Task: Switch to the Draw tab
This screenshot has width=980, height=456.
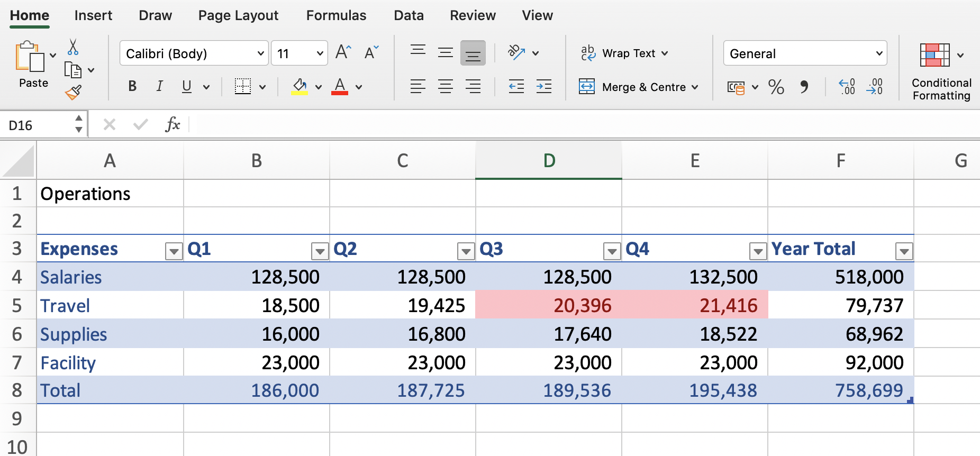Action: pos(155,15)
